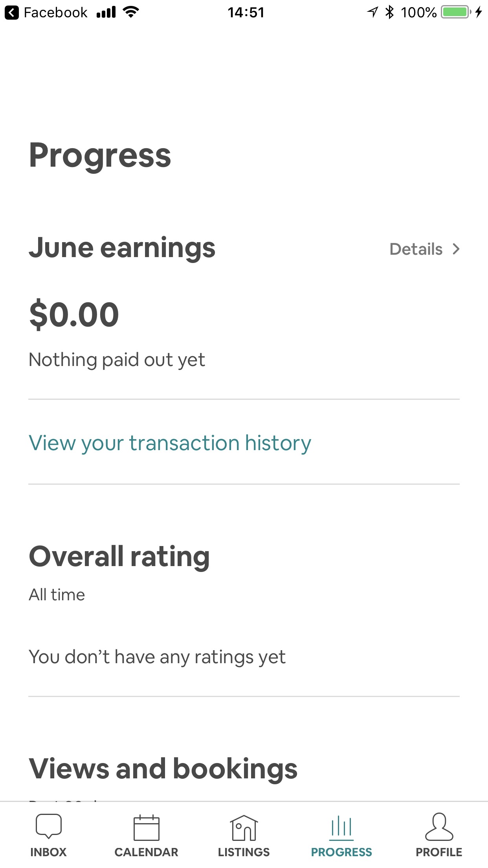
Task: Open the Inbox speech bubble icon
Action: [x=48, y=826]
